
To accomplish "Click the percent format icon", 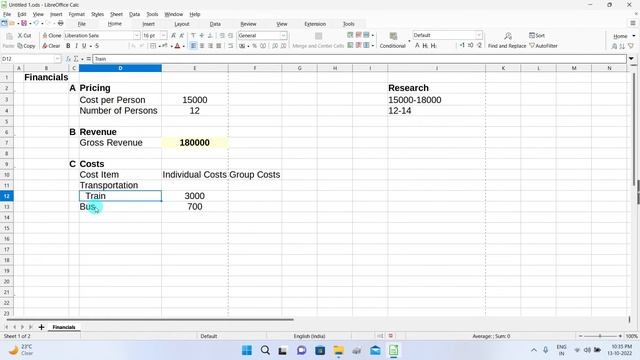I will 254,46.
